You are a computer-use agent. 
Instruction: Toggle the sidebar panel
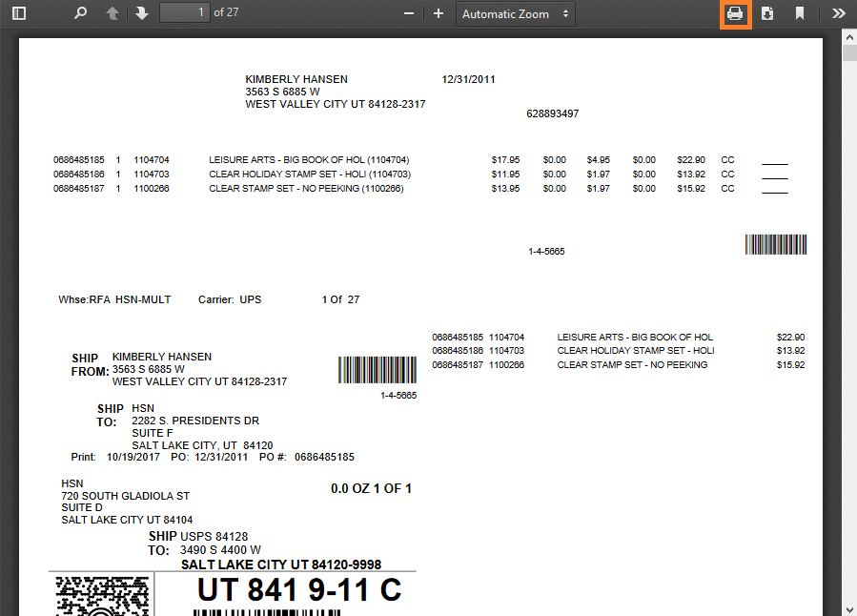tap(19, 13)
